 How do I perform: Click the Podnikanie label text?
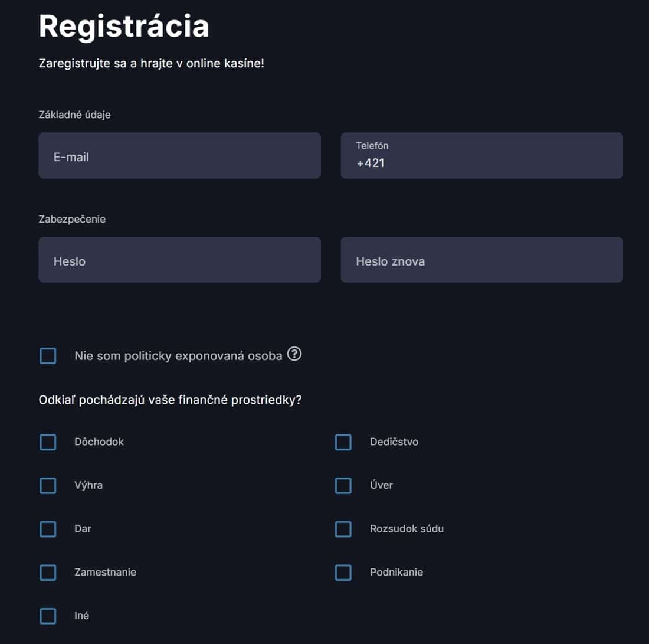click(396, 573)
